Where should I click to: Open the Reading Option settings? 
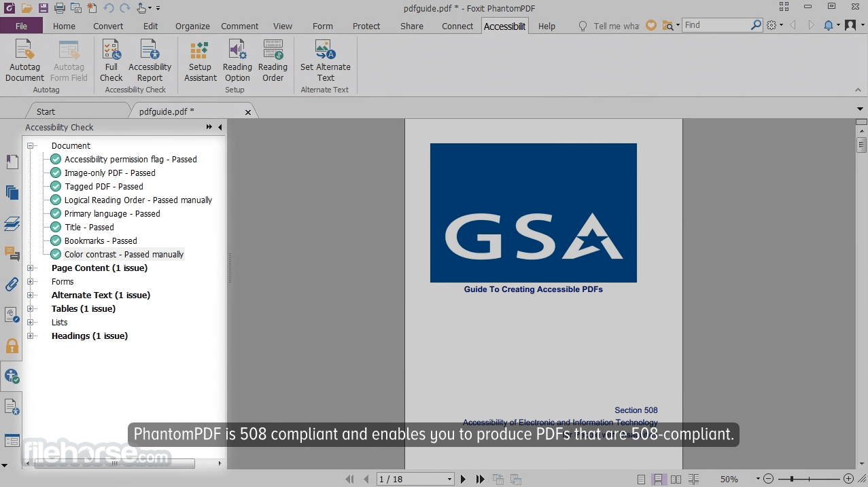pos(237,61)
